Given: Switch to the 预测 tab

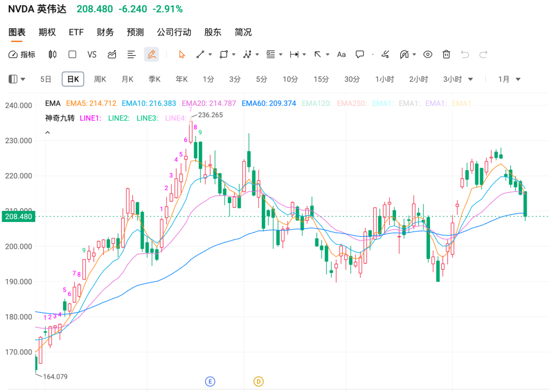Looking at the screenshot, I should (136, 32).
